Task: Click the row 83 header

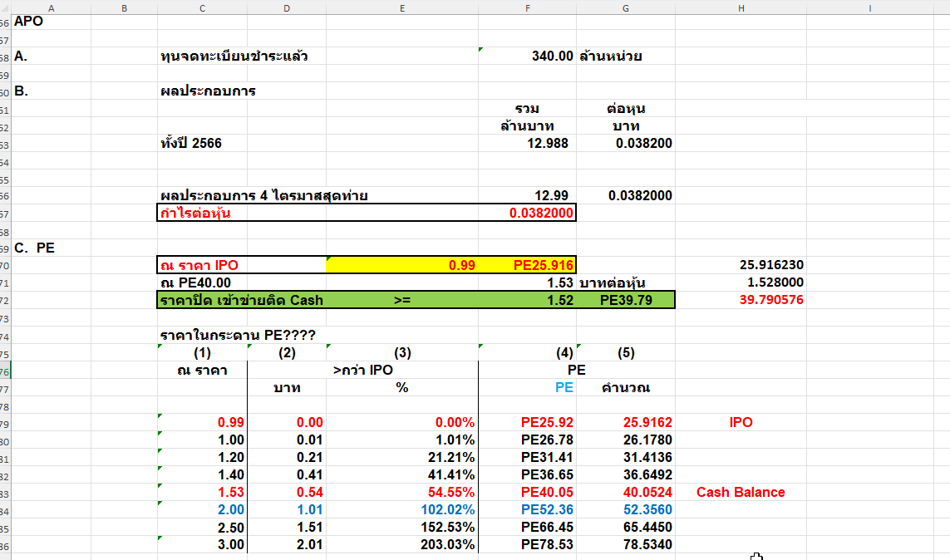Action: [x=6, y=494]
